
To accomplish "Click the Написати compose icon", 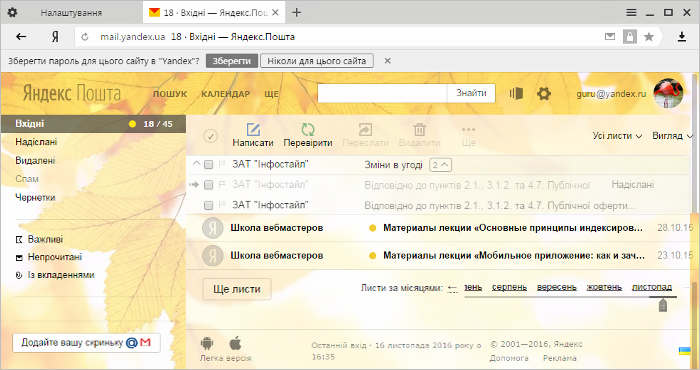I will [253, 129].
